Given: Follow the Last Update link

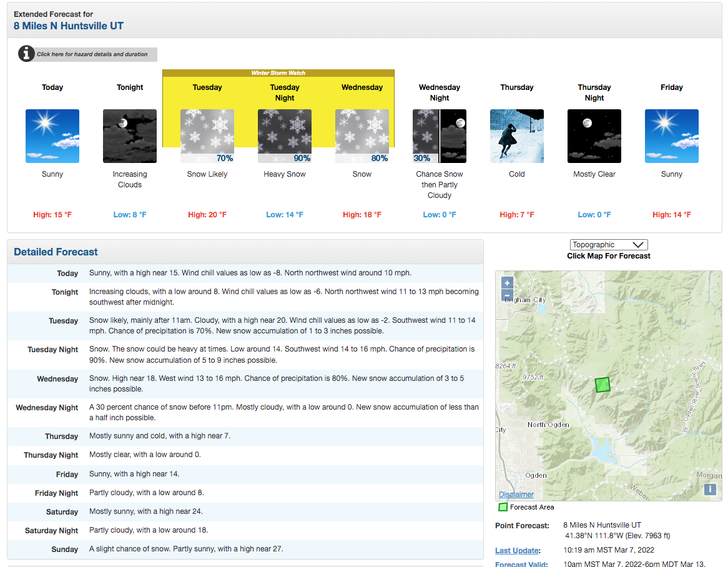Looking at the screenshot, I should [517, 550].
